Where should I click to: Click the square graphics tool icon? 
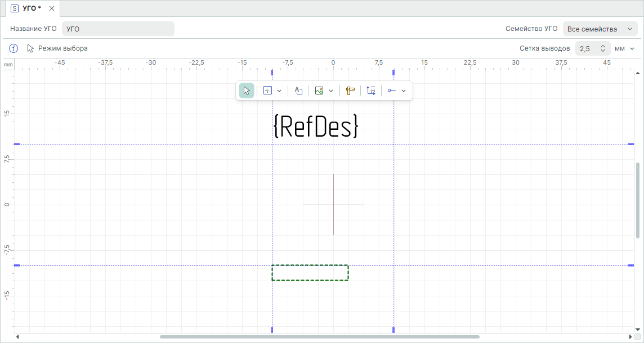(x=268, y=91)
